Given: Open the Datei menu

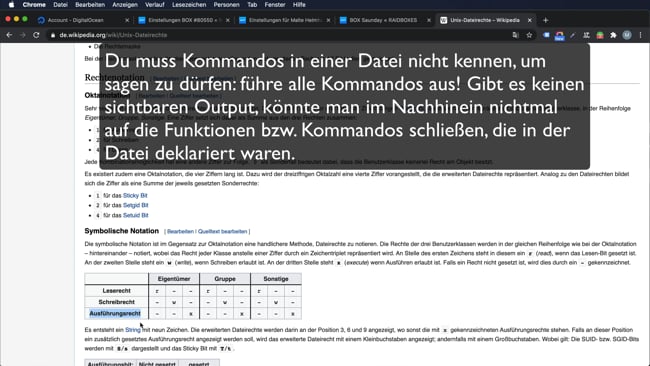Looking at the screenshot, I should click(60, 5).
